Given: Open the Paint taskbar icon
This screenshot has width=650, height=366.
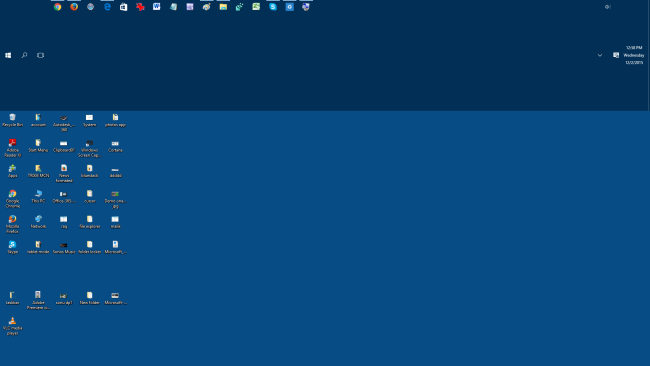Looking at the screenshot, I should point(206,7).
